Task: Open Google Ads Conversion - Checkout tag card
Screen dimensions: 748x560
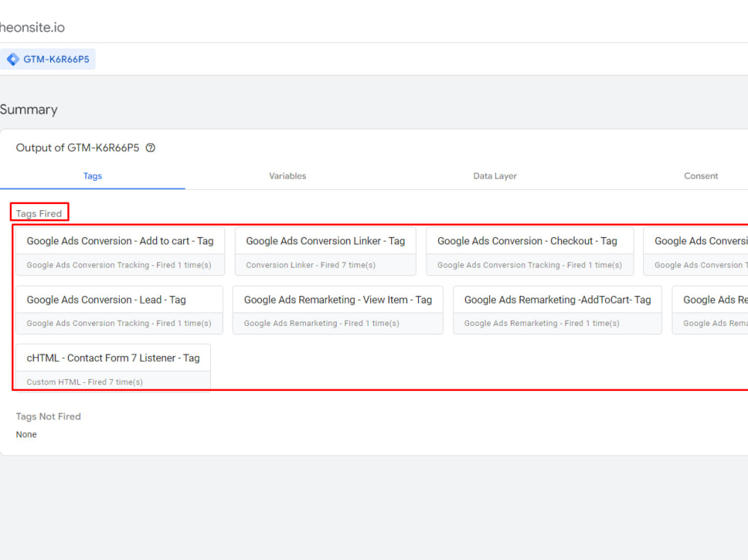Action: click(x=530, y=251)
